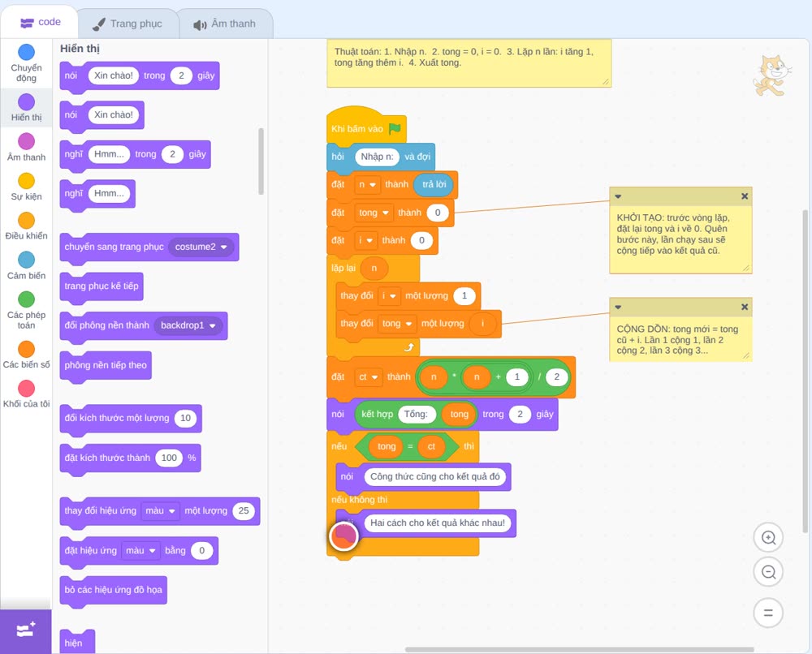Click the trả lời reporter block
Viewport: 812px width, 654px height.
tap(434, 185)
